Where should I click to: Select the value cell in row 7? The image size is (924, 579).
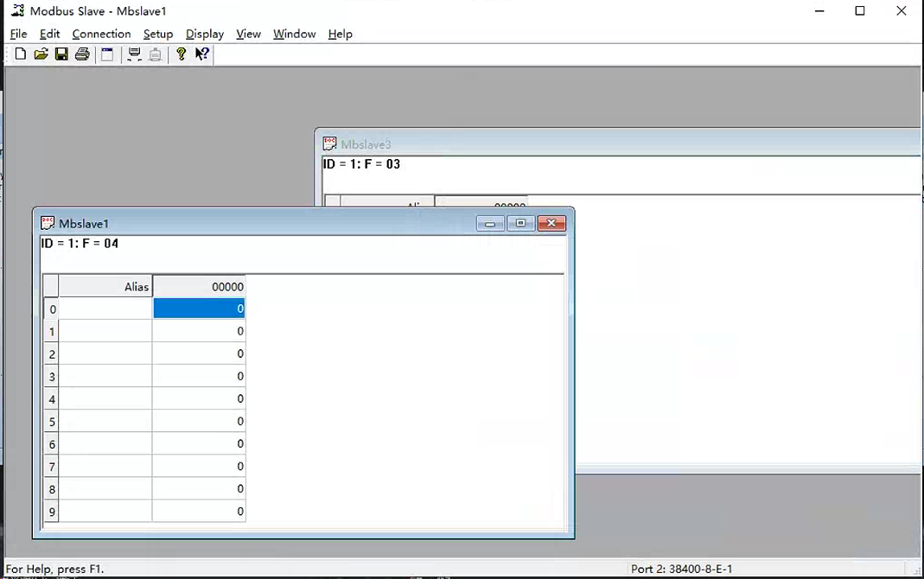pos(199,466)
